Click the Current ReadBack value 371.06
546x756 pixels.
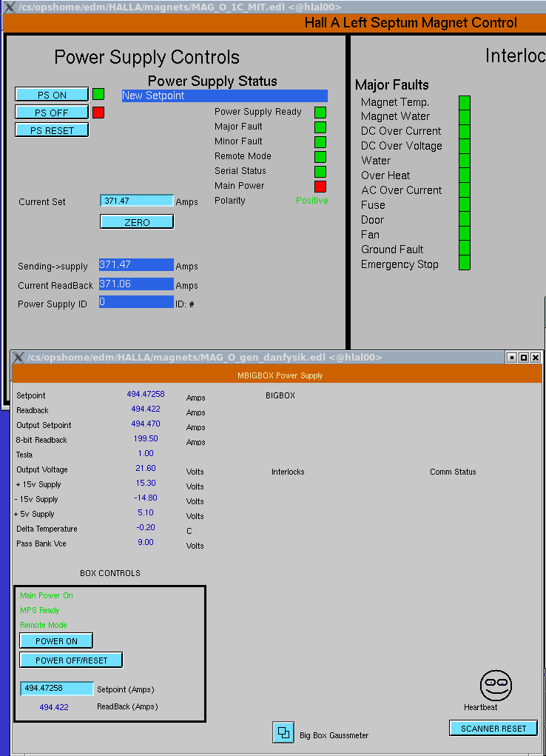[x=136, y=284]
